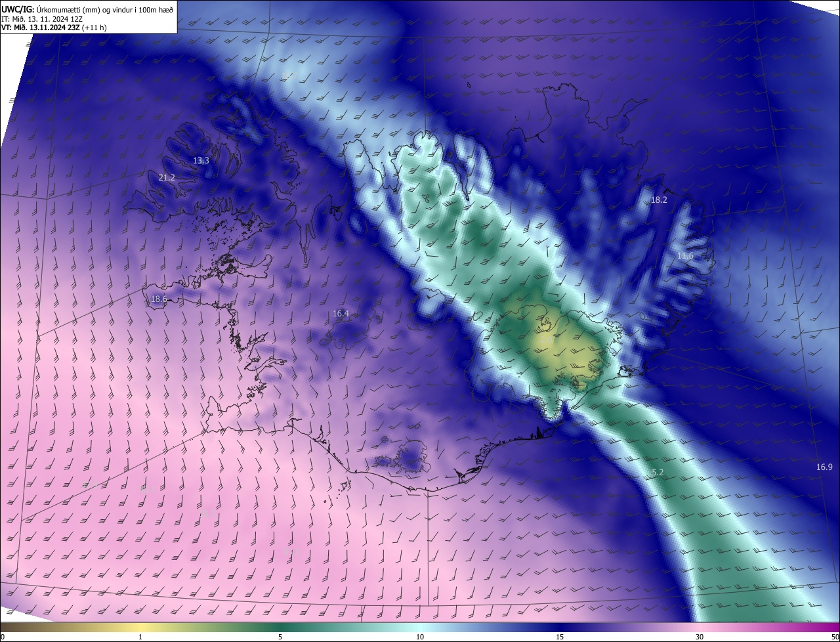Click the 16.4 value on the map

(x=341, y=314)
